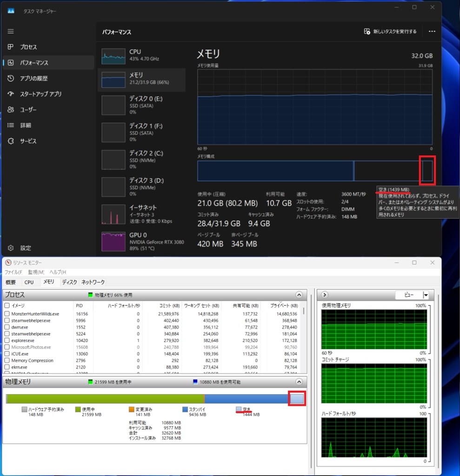The image size is (460, 476).
Task: Collapse the 物理メモリ section
Action: pyautogui.click(x=299, y=382)
